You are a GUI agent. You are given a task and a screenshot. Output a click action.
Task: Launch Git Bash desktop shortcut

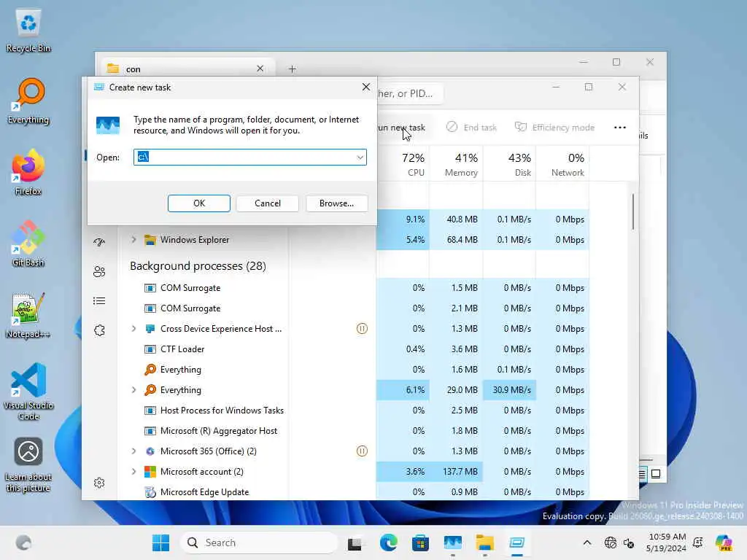(x=28, y=244)
